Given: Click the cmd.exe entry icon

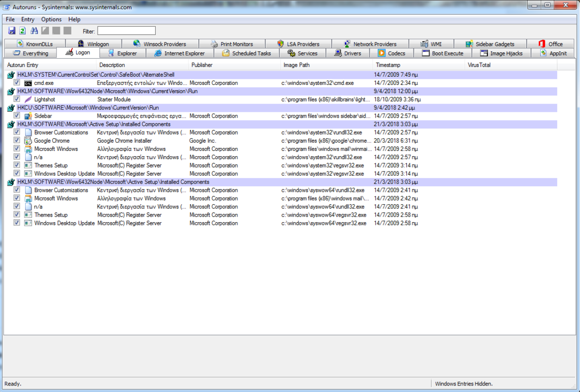Looking at the screenshot, I should (x=28, y=83).
